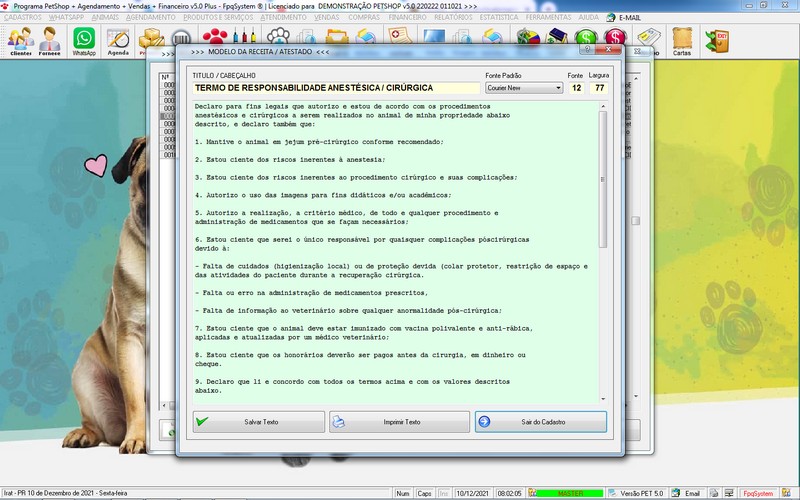This screenshot has height=500, width=800.
Task: Click the blue monitor screen icon
Action: [434, 37]
